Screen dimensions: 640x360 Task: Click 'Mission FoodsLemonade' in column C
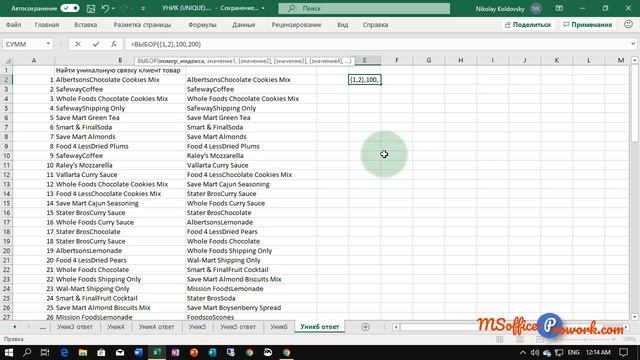tap(225, 289)
